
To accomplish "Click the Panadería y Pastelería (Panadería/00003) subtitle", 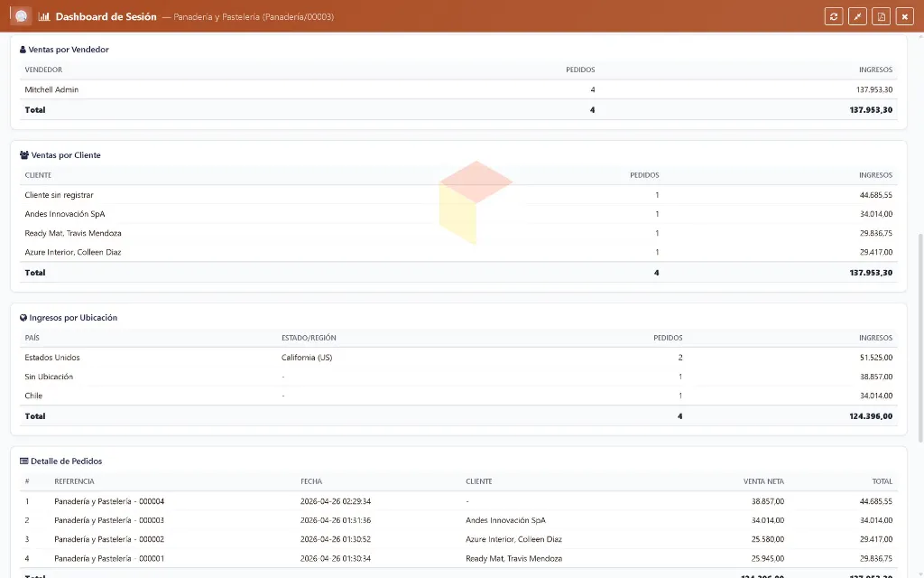I will [254, 17].
